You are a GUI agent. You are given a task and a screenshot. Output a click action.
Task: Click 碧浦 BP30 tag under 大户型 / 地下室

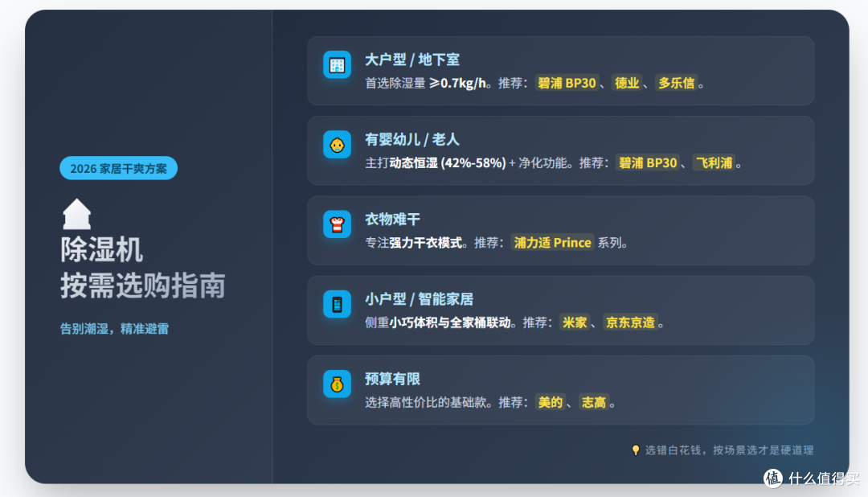567,83
